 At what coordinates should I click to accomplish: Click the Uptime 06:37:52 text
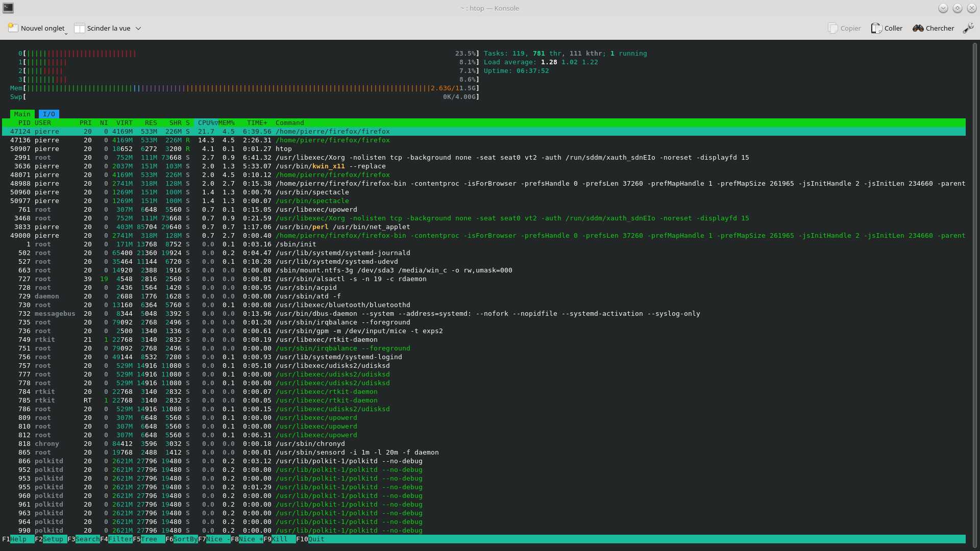click(516, 70)
